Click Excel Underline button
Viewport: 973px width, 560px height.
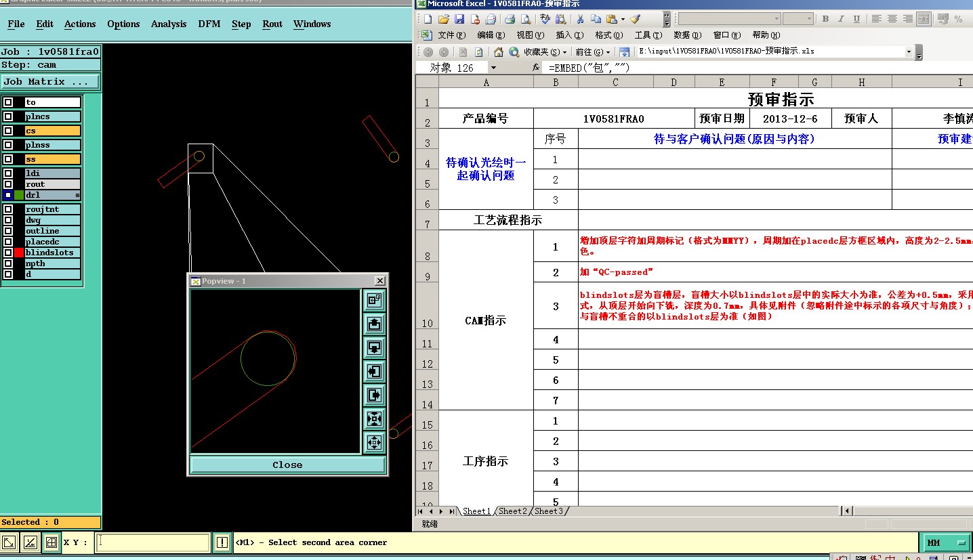(x=857, y=19)
